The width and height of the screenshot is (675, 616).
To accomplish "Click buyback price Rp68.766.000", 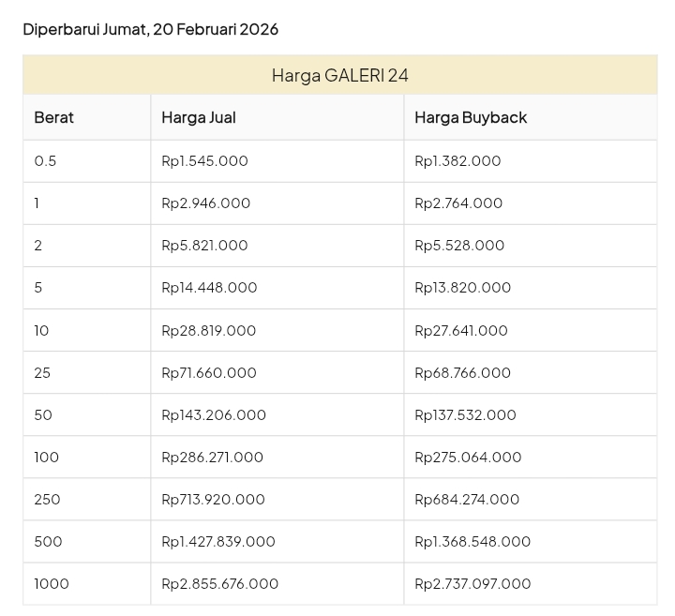I will [462, 373].
